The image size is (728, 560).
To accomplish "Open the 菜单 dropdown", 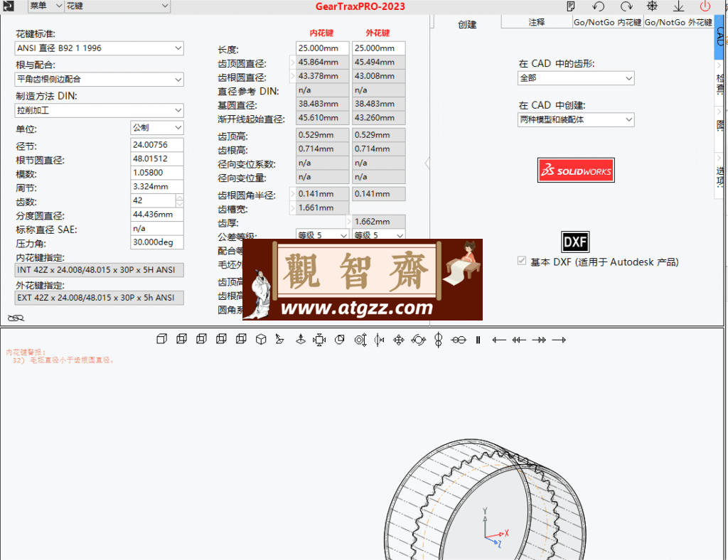I will [45, 6].
